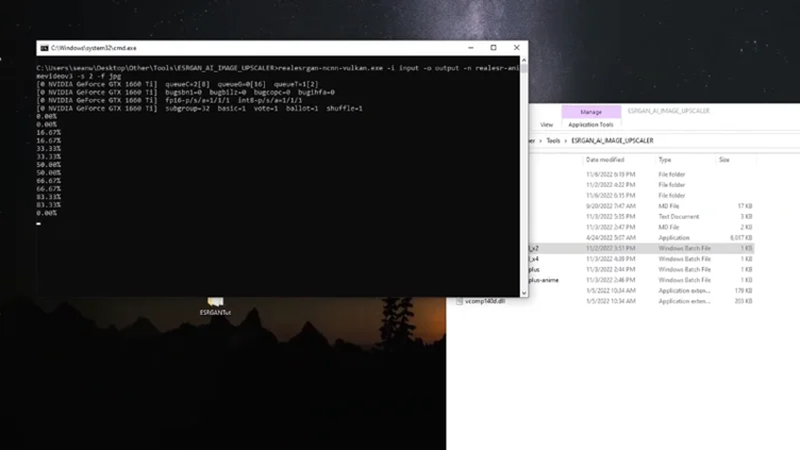
Task: Click ESRGAN_AI_IMAGE_UPSCALER in the address bar
Action: tap(612, 141)
